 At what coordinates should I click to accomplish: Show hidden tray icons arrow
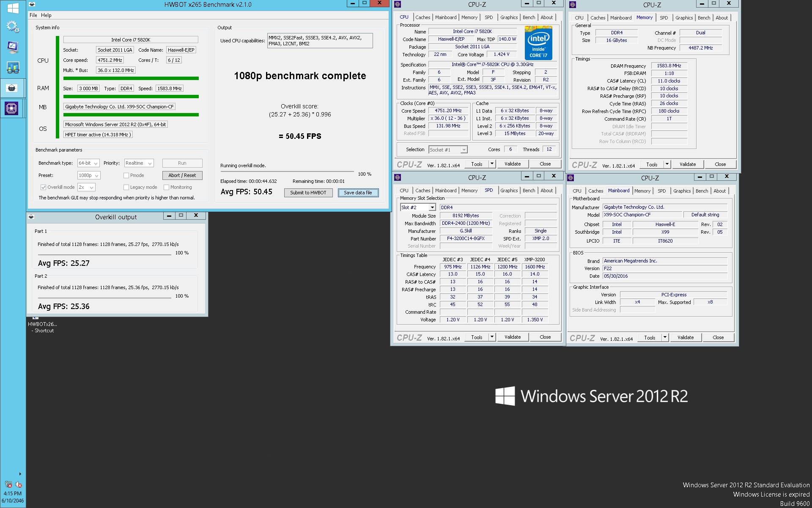pyautogui.click(x=20, y=474)
